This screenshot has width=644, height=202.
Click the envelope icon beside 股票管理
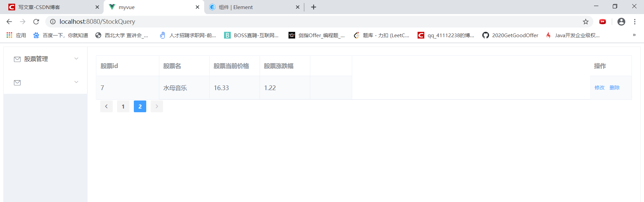[17, 59]
